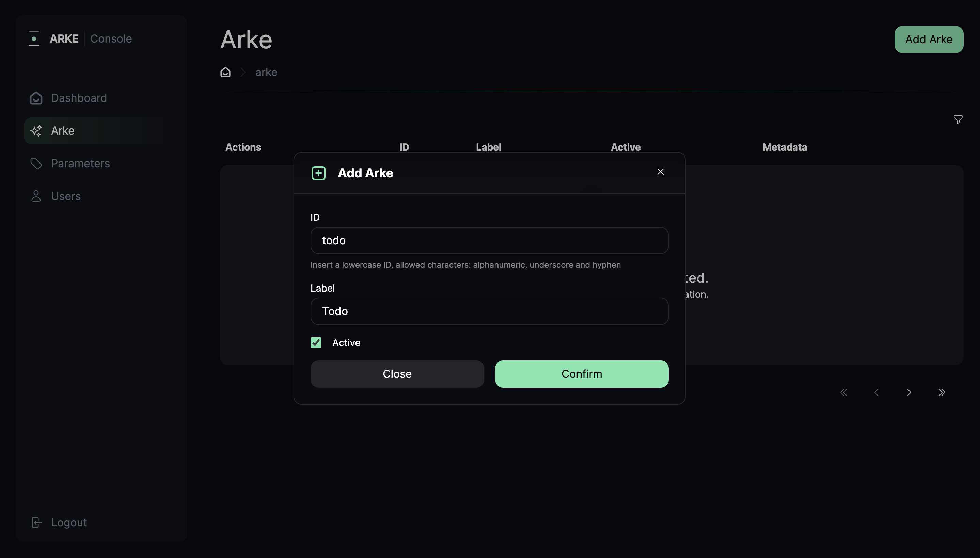This screenshot has width=980, height=558.
Task: Click the Dashboard home icon
Action: (36, 98)
